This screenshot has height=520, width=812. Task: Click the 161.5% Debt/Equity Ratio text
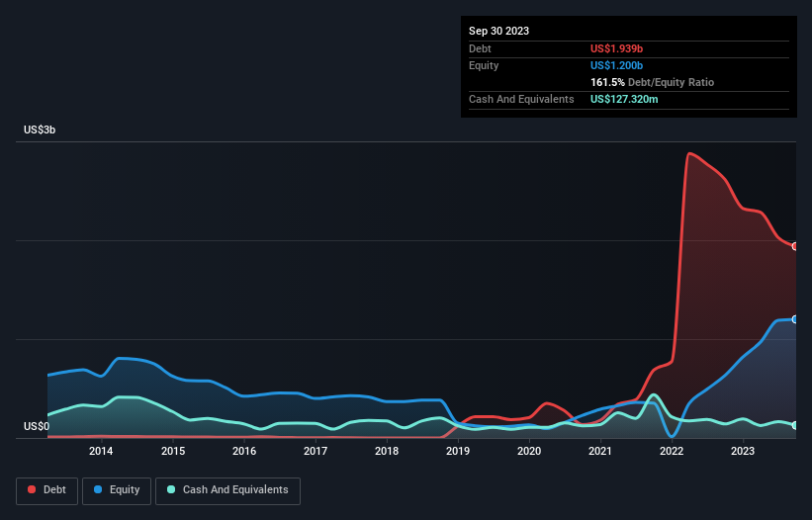tap(652, 82)
